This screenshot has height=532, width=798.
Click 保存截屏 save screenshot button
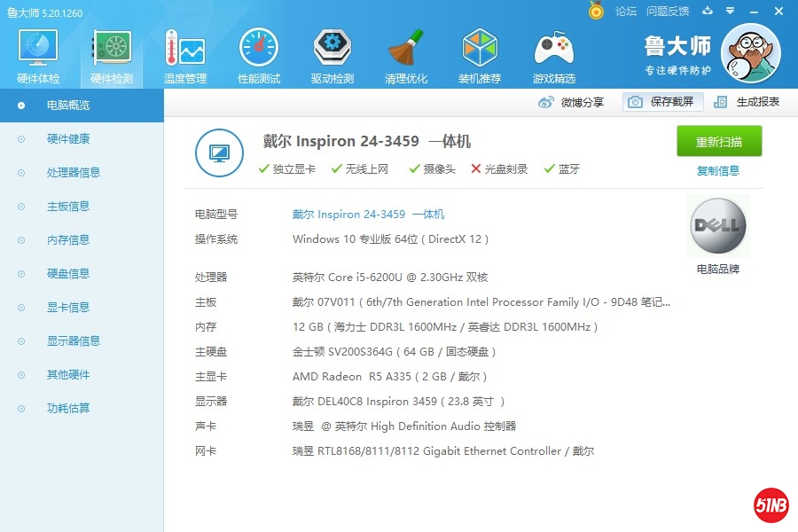coord(663,102)
